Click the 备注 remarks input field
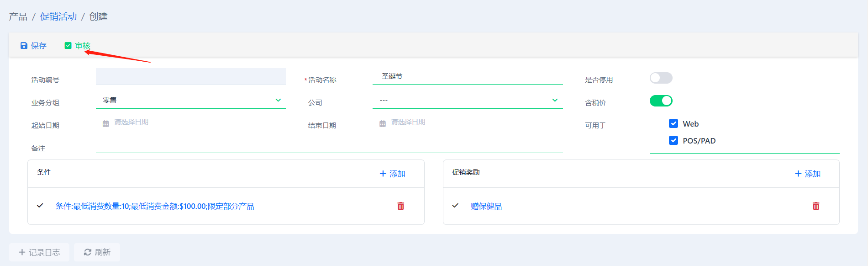The image size is (868, 266). point(329,145)
